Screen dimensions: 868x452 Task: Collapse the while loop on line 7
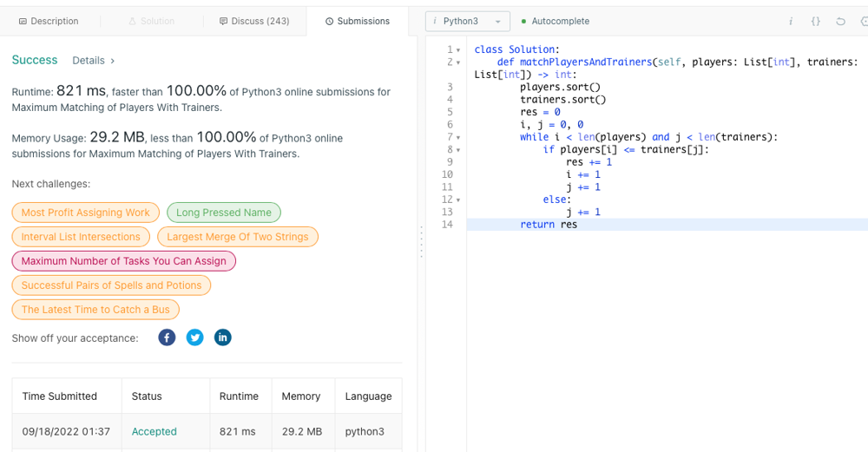pyautogui.click(x=458, y=137)
